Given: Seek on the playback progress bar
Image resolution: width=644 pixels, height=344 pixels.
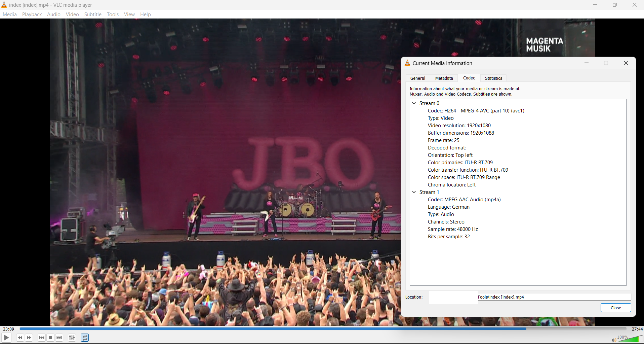Looking at the screenshot, I should tap(323, 329).
